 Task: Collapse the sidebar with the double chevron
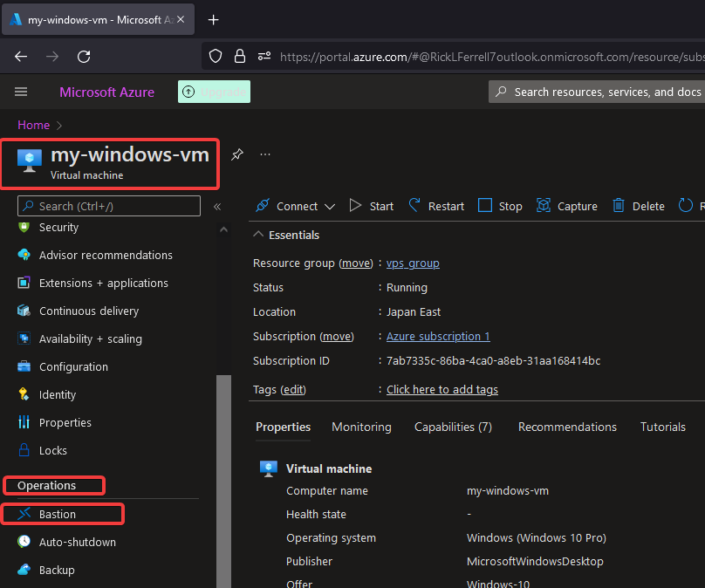pos(217,207)
